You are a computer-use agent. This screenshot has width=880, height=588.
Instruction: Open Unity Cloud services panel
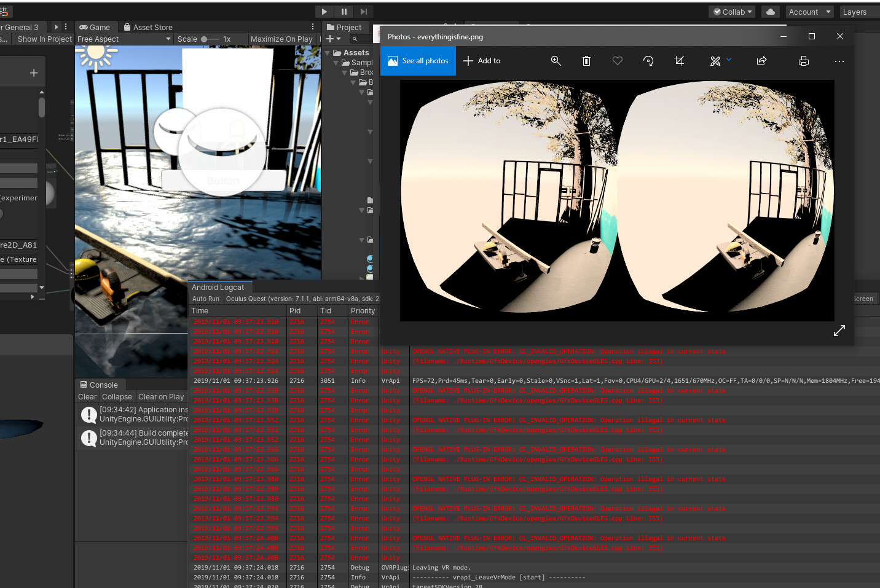tap(771, 11)
